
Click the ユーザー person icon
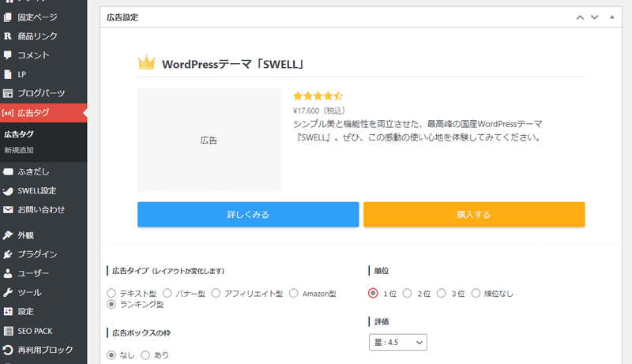point(8,273)
